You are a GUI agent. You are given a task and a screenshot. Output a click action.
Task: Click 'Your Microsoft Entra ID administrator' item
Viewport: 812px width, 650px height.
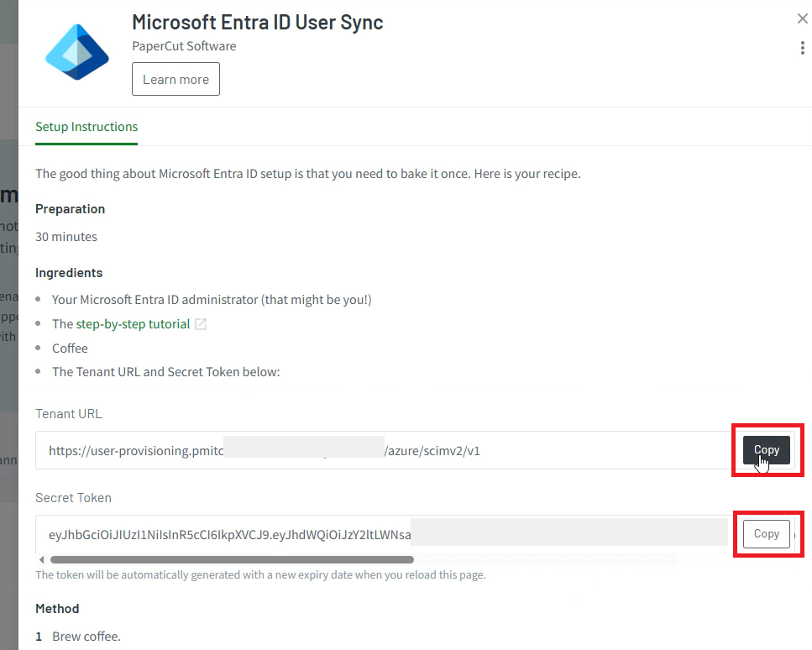(x=212, y=300)
